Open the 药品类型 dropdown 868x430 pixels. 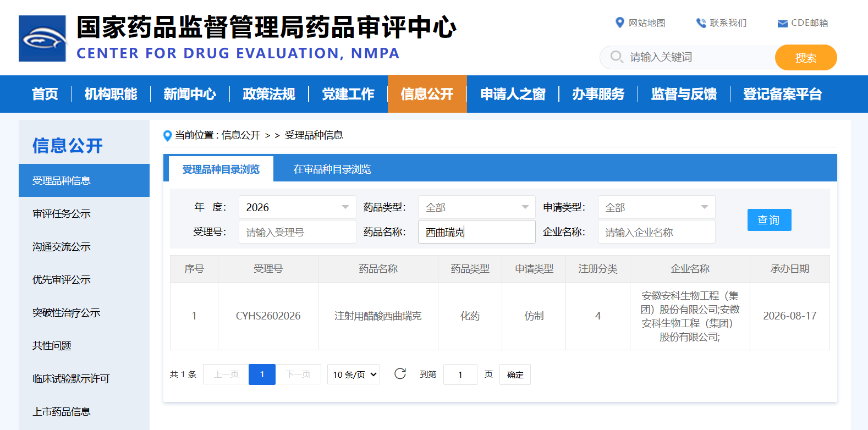click(477, 207)
